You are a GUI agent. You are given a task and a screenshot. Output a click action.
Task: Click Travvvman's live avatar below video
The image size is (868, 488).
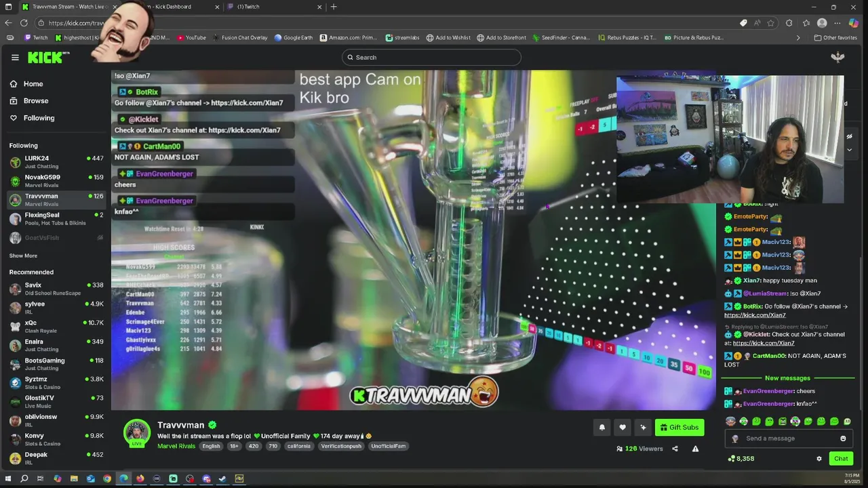(137, 433)
